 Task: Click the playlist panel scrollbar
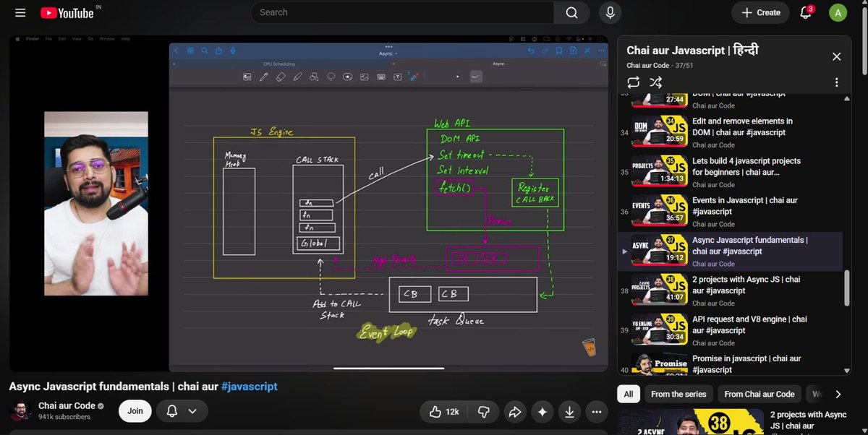tap(847, 289)
